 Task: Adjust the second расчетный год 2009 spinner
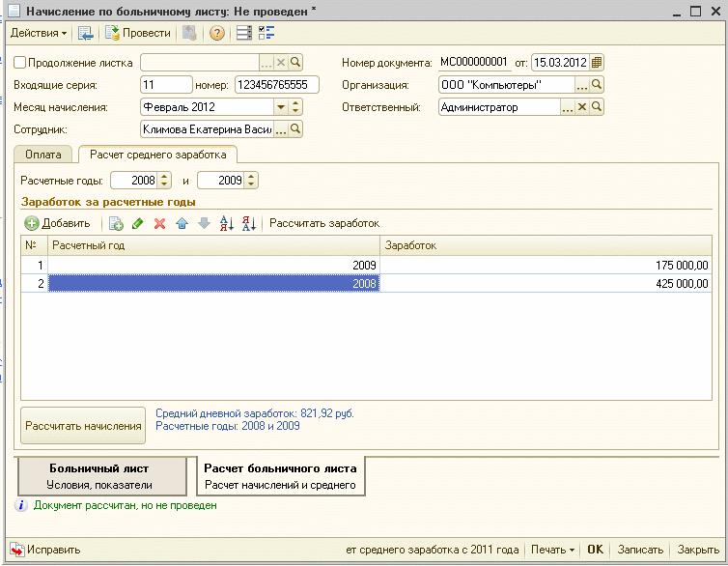pyautogui.click(x=251, y=181)
